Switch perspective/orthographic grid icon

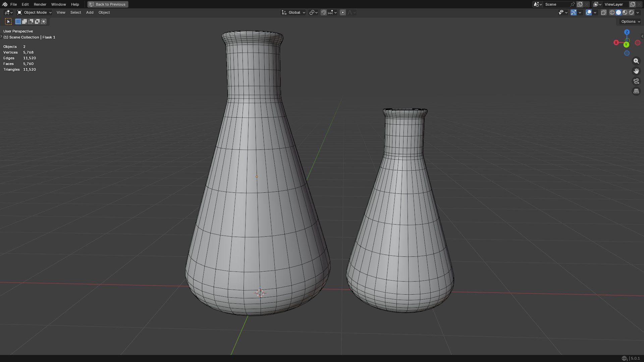[x=636, y=91]
